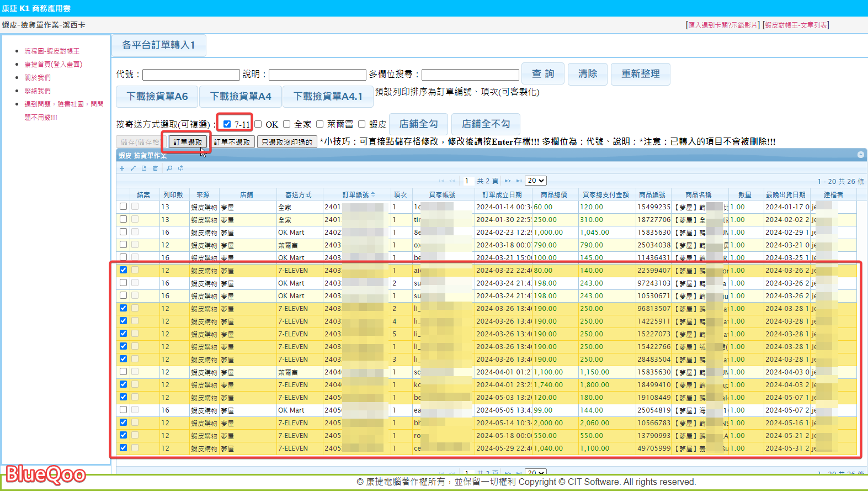Tick the 蝦皮 shipping method checkbox
Viewport: 868px width, 491px height.
(x=362, y=124)
